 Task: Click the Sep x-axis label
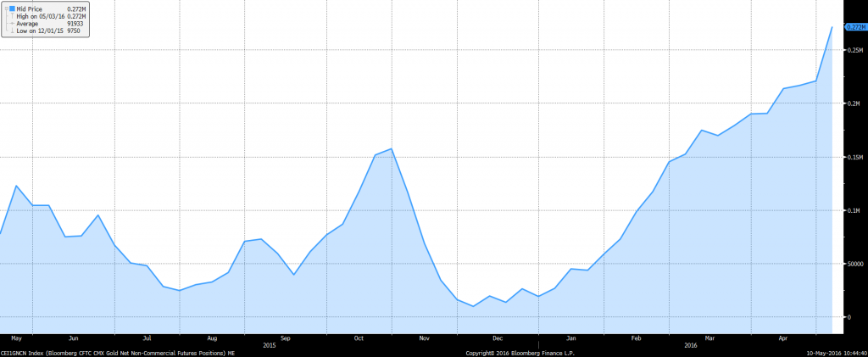[x=286, y=337]
